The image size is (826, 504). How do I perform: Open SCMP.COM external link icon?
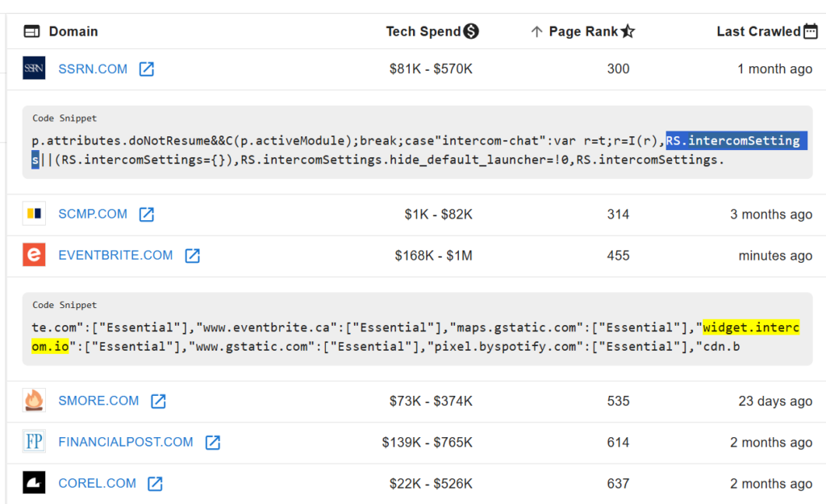point(147,215)
